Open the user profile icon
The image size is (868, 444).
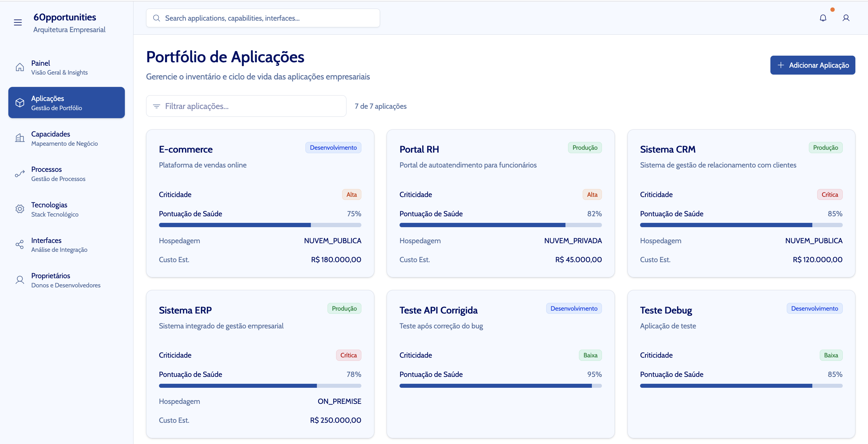[845, 18]
